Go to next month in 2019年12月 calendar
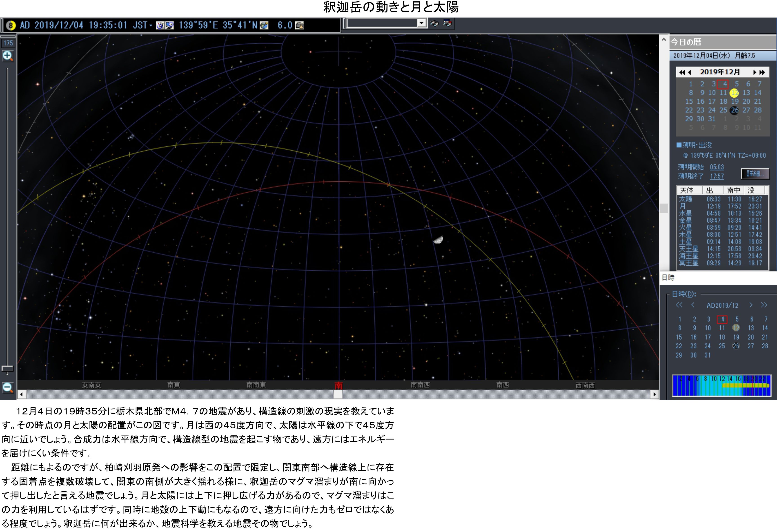 coord(754,72)
